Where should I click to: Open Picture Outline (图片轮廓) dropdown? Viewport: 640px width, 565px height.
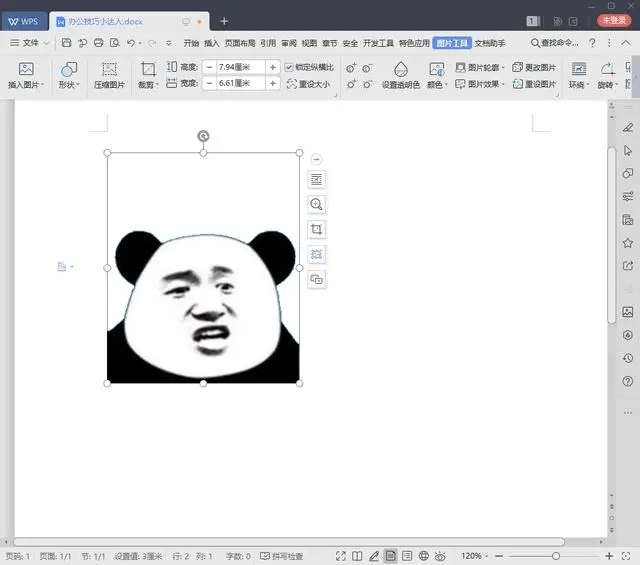(480, 67)
